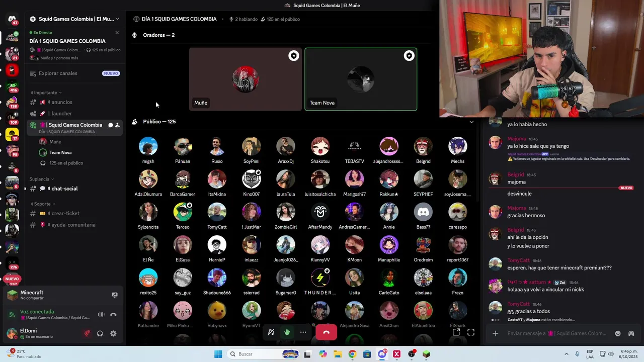Open volume control in system tray

coord(611,354)
